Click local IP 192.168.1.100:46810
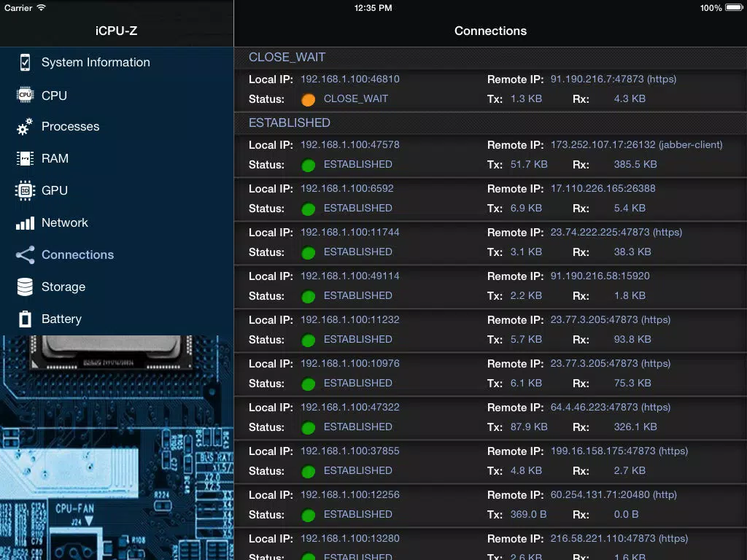The image size is (747, 560). tap(349, 79)
